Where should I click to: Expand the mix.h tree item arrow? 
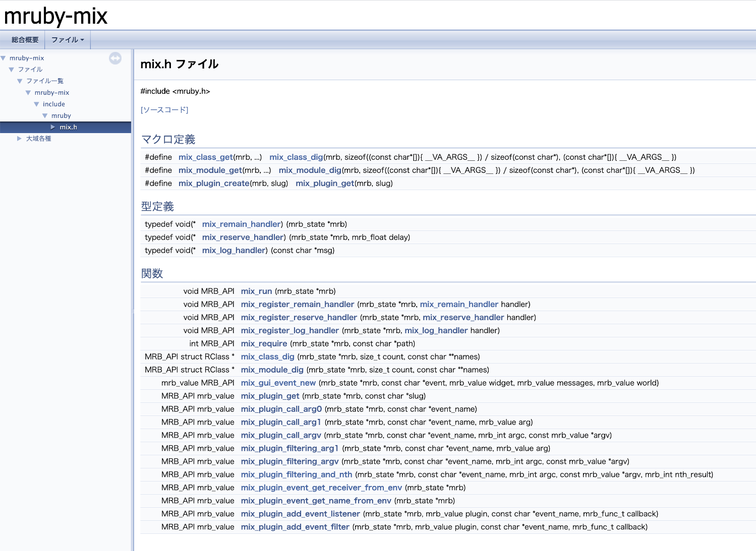point(53,127)
